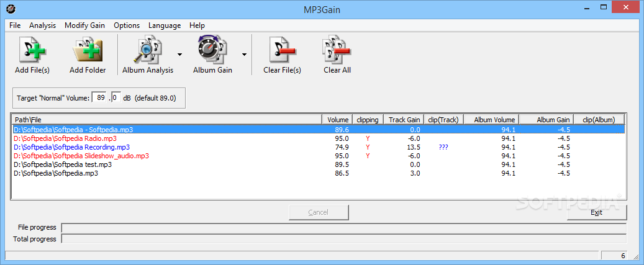The image size is (644, 265).
Task: Click the disabled Cancel button
Action: coord(319,212)
